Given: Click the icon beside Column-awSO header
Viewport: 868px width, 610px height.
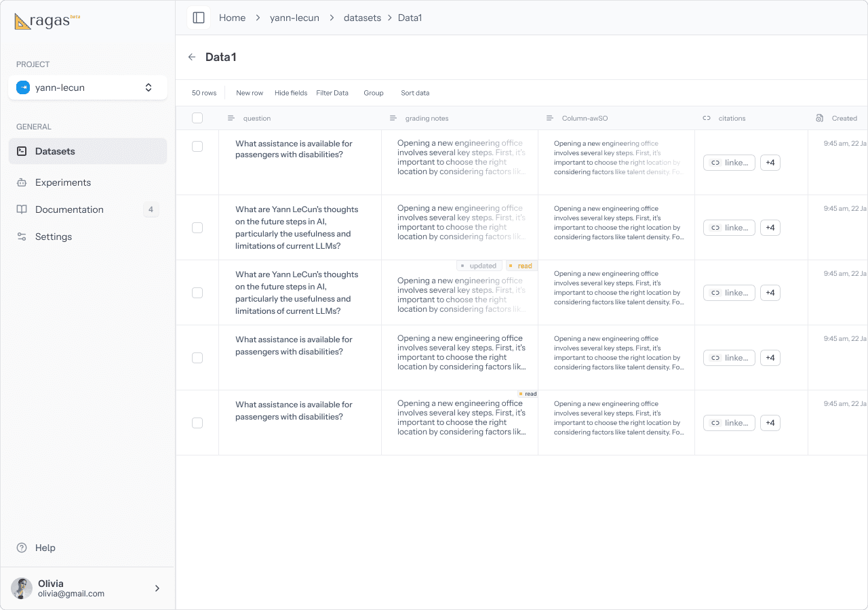Looking at the screenshot, I should pos(550,118).
